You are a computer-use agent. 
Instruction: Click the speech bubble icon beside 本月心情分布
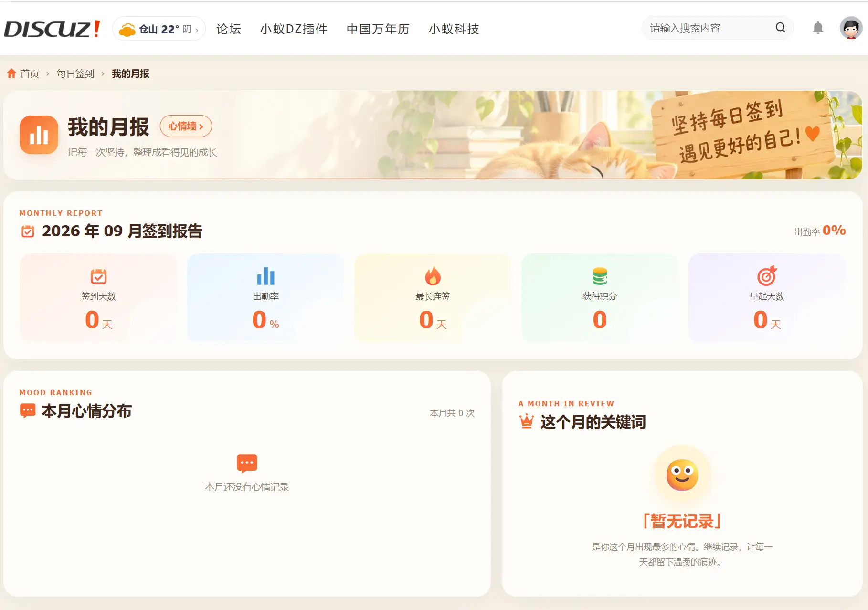coord(28,411)
